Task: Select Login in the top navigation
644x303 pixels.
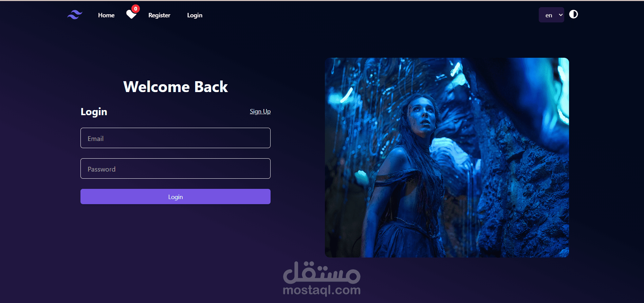Action: 195,15
